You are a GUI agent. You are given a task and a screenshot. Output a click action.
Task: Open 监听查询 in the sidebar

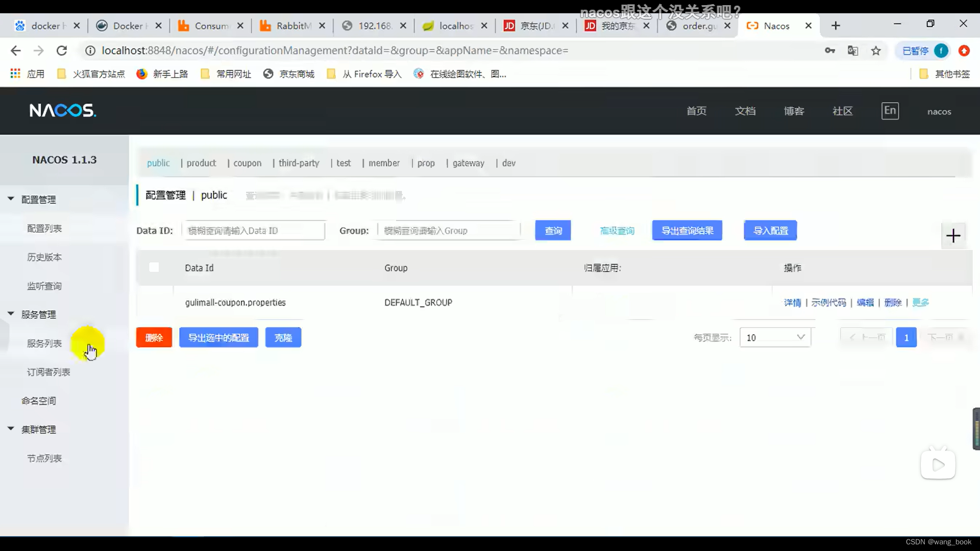click(44, 286)
